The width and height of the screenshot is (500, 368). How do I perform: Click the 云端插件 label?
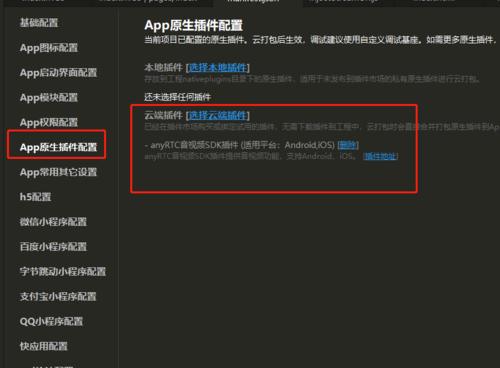[x=163, y=115]
